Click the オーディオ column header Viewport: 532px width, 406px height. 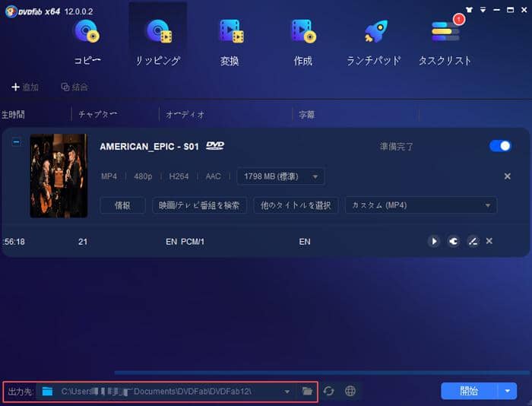click(x=185, y=115)
